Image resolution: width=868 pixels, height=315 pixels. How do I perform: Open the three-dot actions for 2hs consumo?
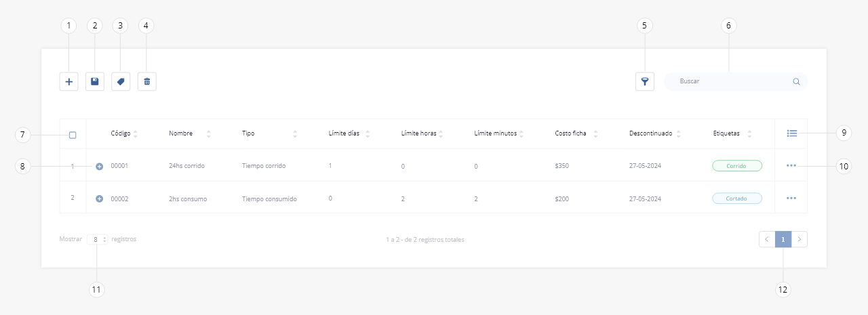[791, 198]
